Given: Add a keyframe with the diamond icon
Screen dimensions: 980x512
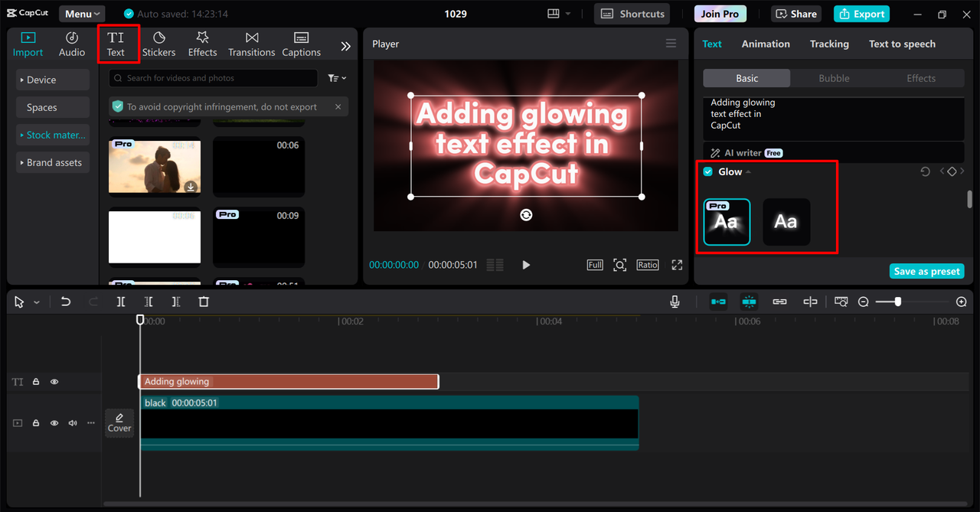Looking at the screenshot, I should click(952, 172).
